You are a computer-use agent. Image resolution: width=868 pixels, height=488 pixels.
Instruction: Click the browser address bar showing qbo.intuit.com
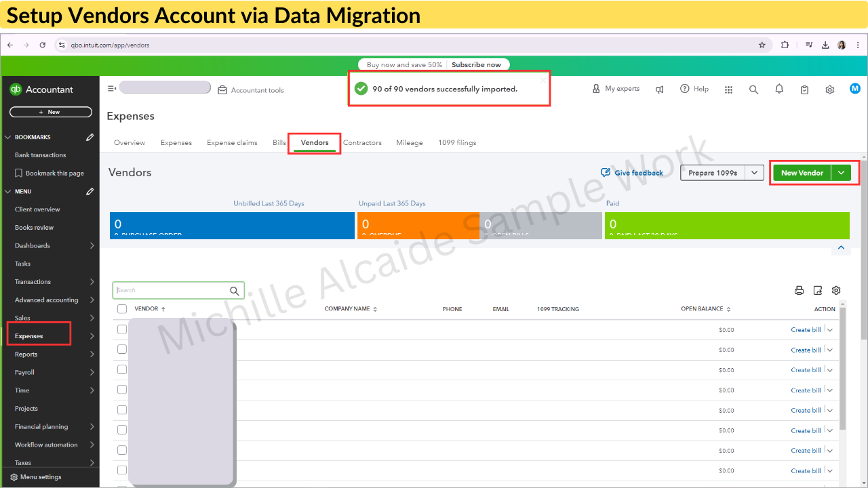pyautogui.click(x=407, y=45)
